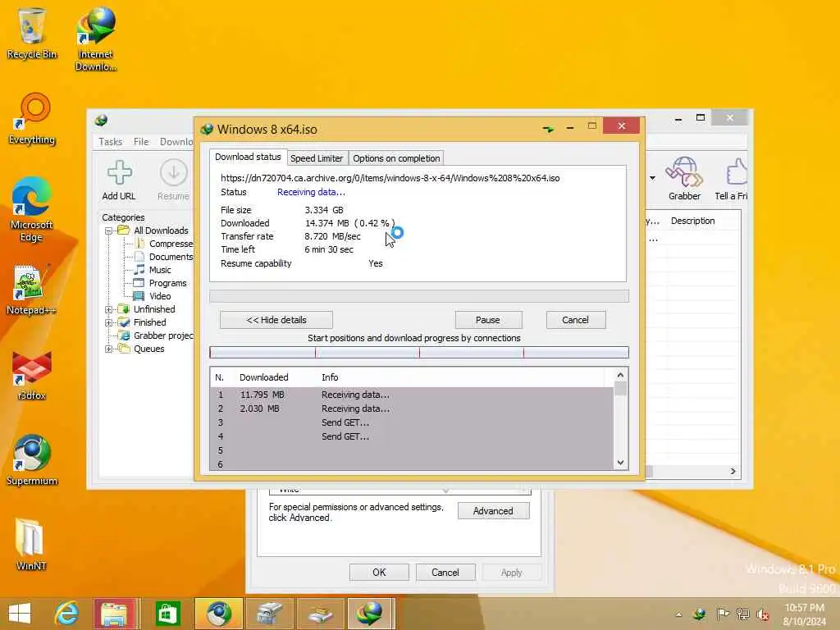Open r3dfox desktop shortcut
This screenshot has width=840, height=630.
[x=32, y=375]
